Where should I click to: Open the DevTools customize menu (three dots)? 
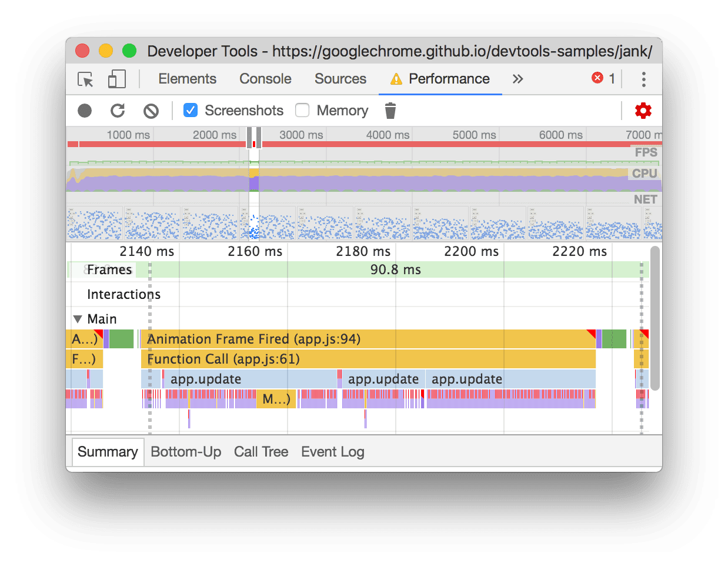tap(643, 79)
